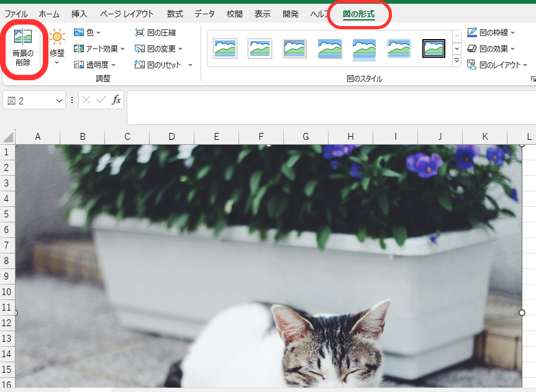Click 図の圧縮 compress pictures
The width and height of the screenshot is (536, 392).
pyautogui.click(x=155, y=32)
